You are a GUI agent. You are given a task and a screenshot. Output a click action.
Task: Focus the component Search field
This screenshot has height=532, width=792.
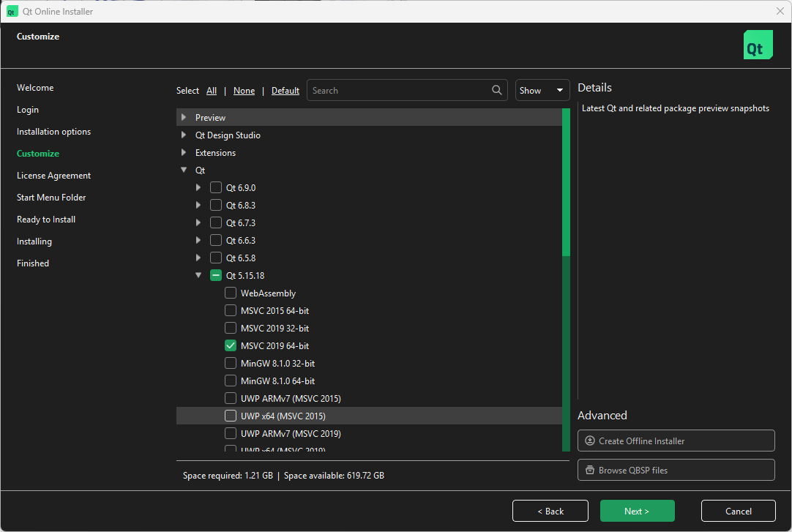tap(406, 90)
